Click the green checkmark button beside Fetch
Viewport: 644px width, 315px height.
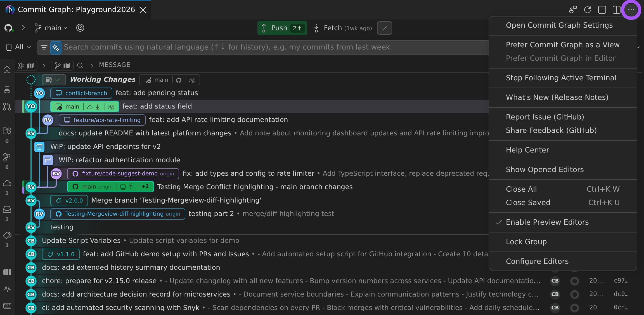tap(384, 28)
